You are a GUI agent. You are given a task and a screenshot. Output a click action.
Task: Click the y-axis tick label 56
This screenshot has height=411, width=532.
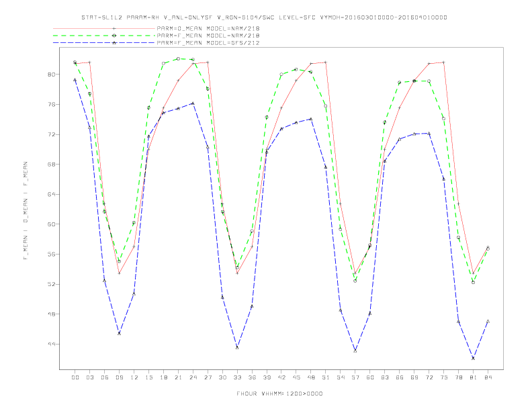(x=51, y=254)
